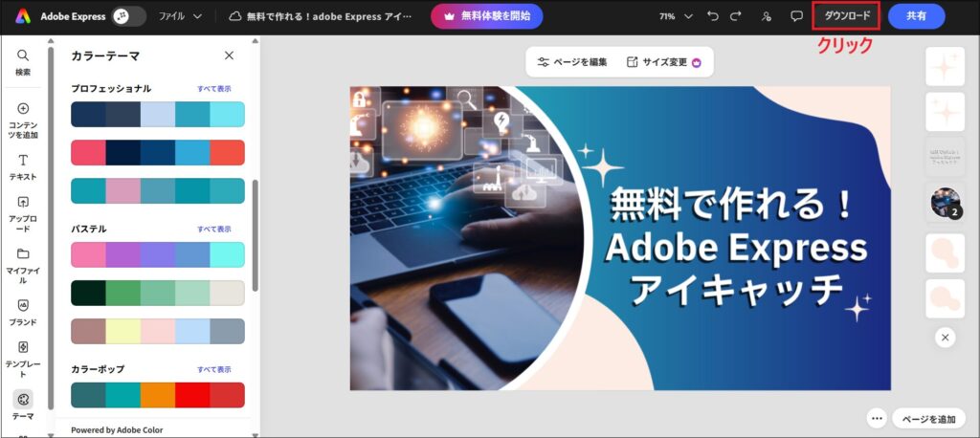Show all プロフェッショナル themes
This screenshot has width=980, height=438.
pyautogui.click(x=214, y=89)
